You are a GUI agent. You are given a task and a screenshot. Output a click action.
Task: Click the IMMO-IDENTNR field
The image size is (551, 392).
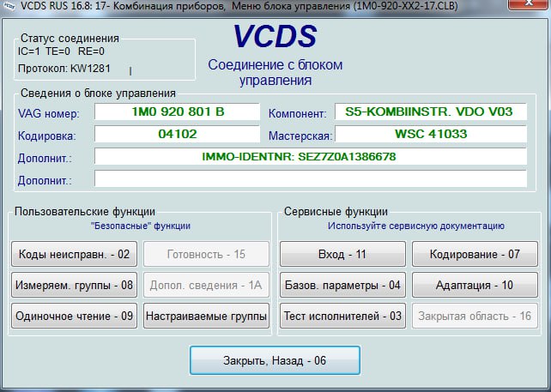coord(311,156)
